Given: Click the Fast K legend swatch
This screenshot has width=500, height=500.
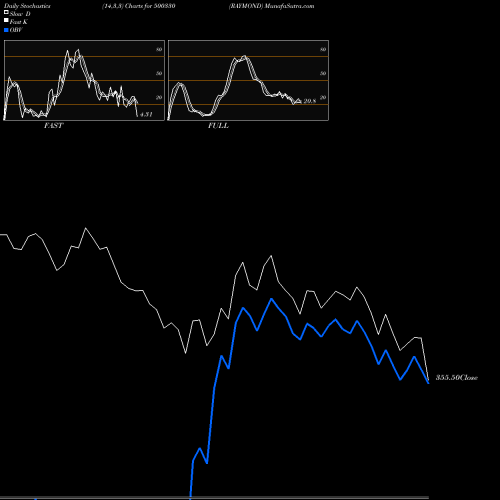Looking at the screenshot, I should (x=6, y=20).
